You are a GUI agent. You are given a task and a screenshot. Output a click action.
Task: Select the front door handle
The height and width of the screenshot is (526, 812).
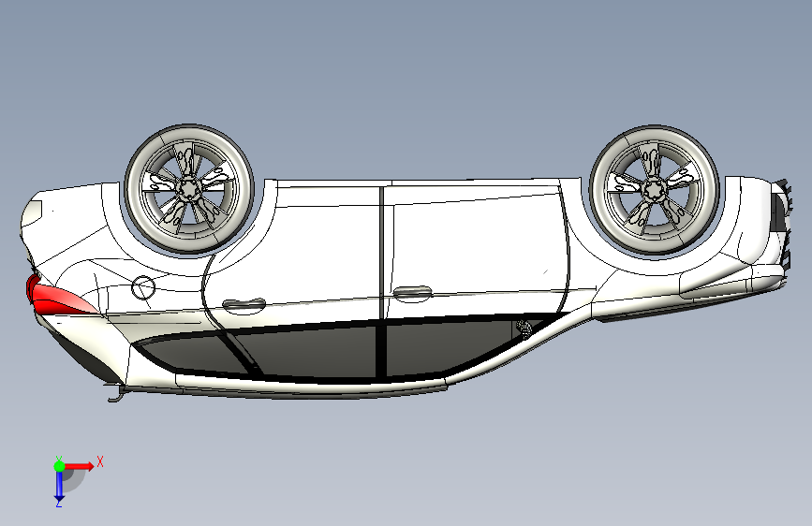pos(412,293)
